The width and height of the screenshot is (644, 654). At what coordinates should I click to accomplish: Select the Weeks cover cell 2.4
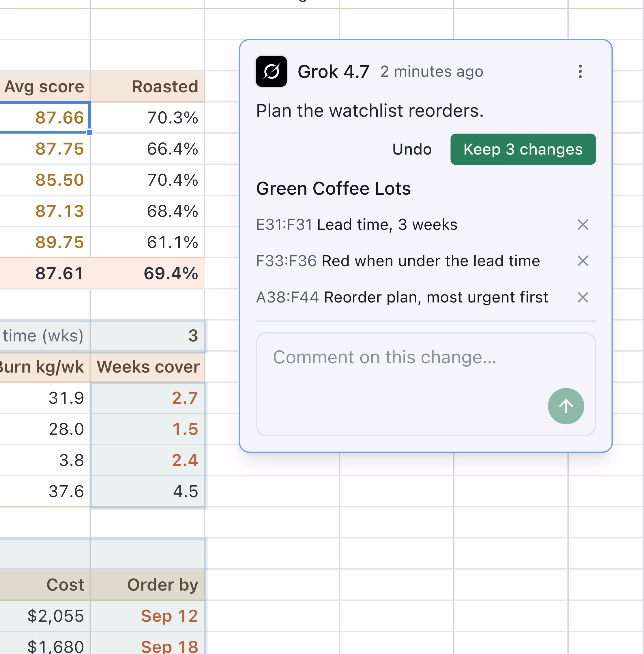(x=147, y=460)
